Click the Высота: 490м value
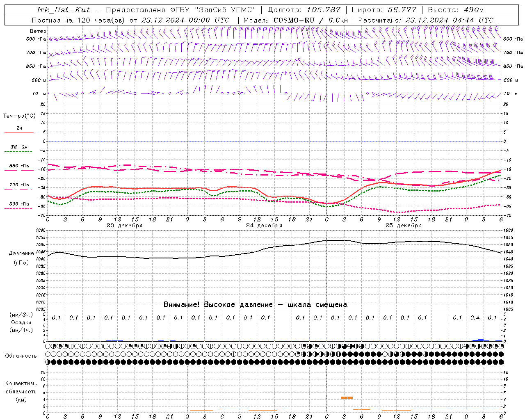The height and width of the screenshot is (420, 525). 456,10
